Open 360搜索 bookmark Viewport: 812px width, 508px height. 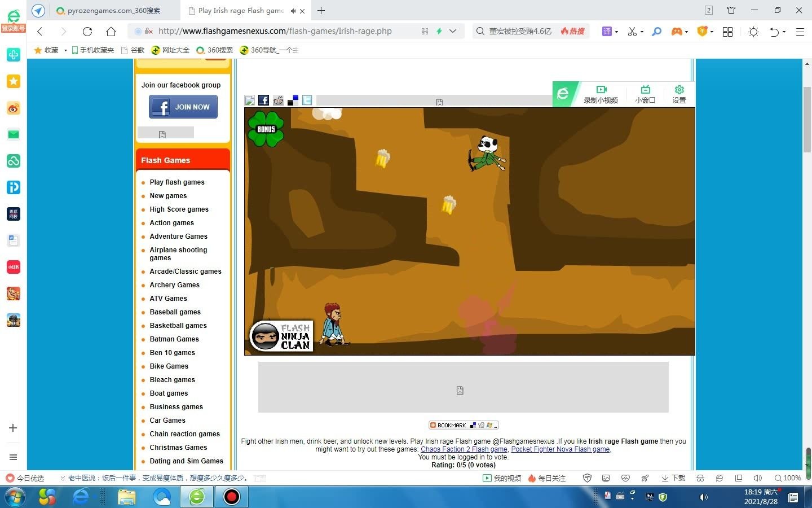[x=214, y=50]
